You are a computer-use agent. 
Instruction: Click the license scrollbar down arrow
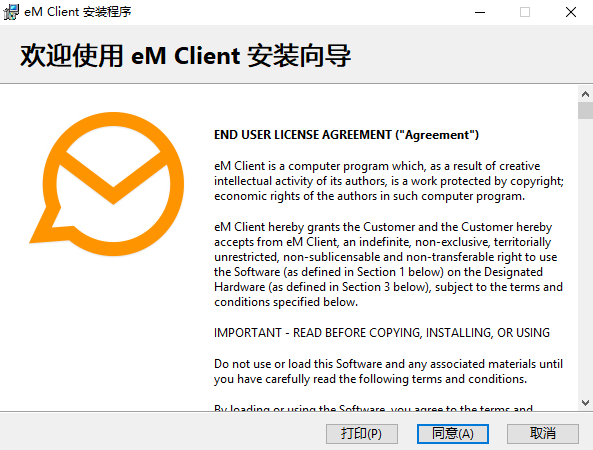[x=585, y=403]
